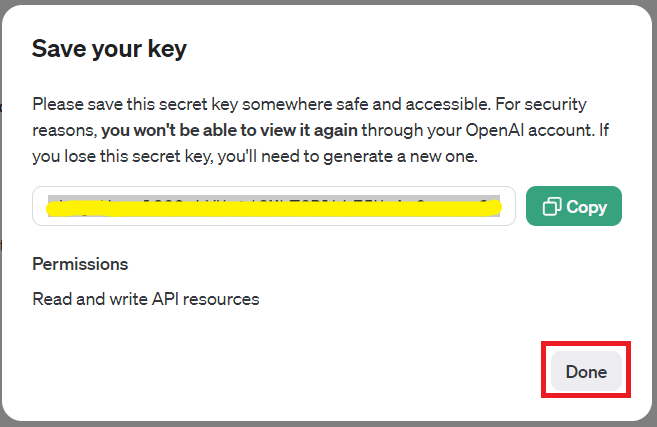Click inside the secret key field

pyautogui.click(x=273, y=206)
